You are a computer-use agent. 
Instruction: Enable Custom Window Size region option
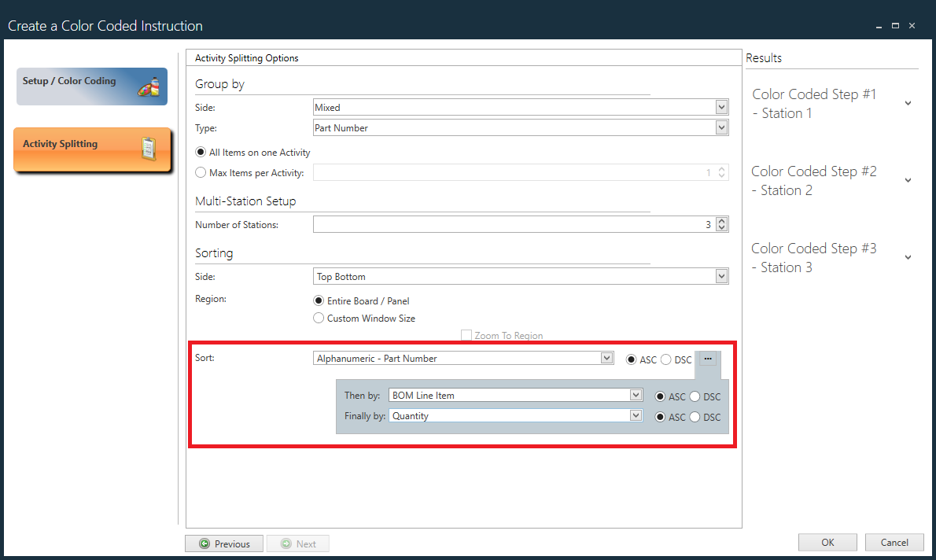point(319,318)
